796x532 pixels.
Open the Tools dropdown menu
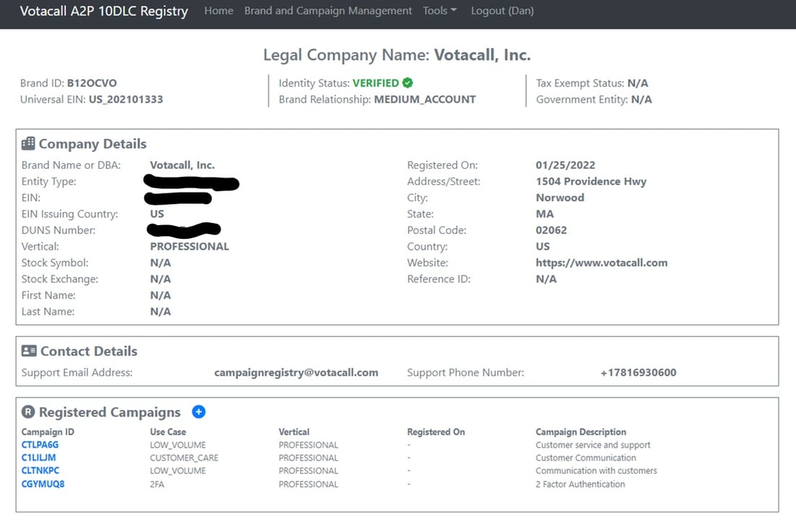tap(439, 11)
